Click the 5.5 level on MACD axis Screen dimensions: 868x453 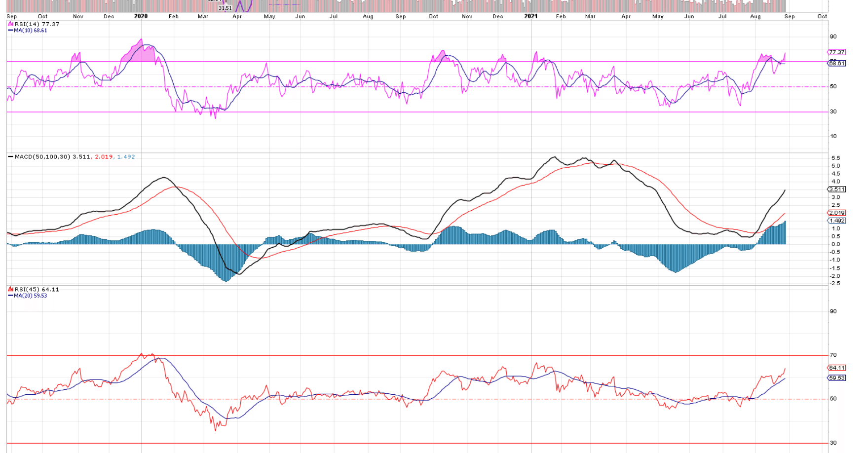[x=835, y=158]
